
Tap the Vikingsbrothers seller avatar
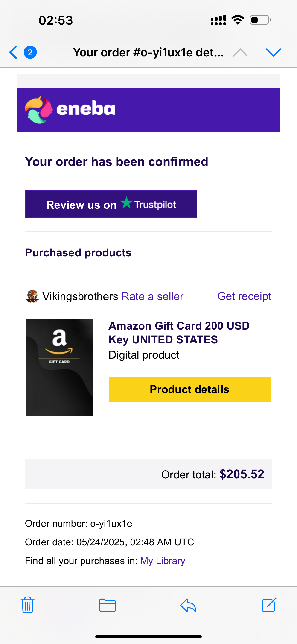32,296
